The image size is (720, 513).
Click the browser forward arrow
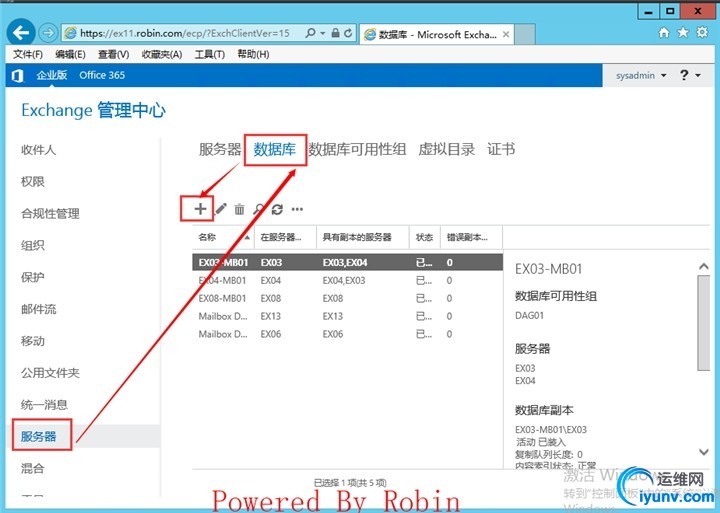coord(48,33)
